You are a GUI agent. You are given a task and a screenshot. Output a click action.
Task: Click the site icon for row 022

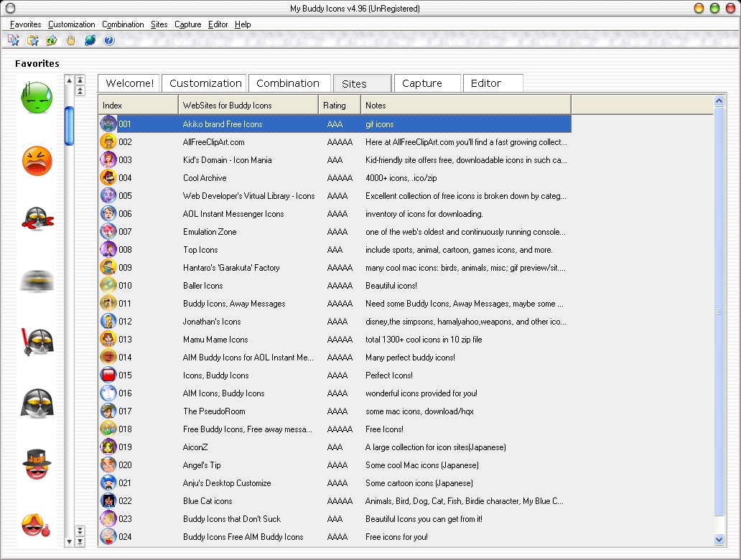[x=108, y=501]
